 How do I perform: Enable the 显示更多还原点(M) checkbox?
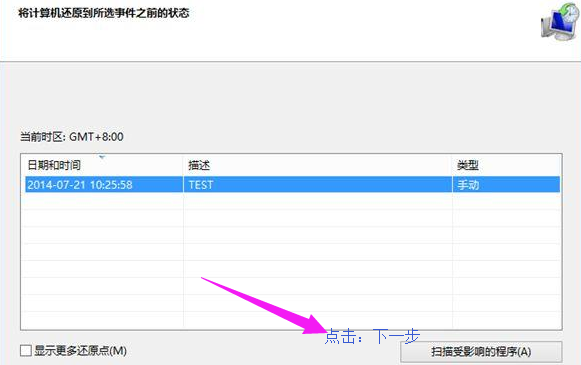click(x=26, y=350)
